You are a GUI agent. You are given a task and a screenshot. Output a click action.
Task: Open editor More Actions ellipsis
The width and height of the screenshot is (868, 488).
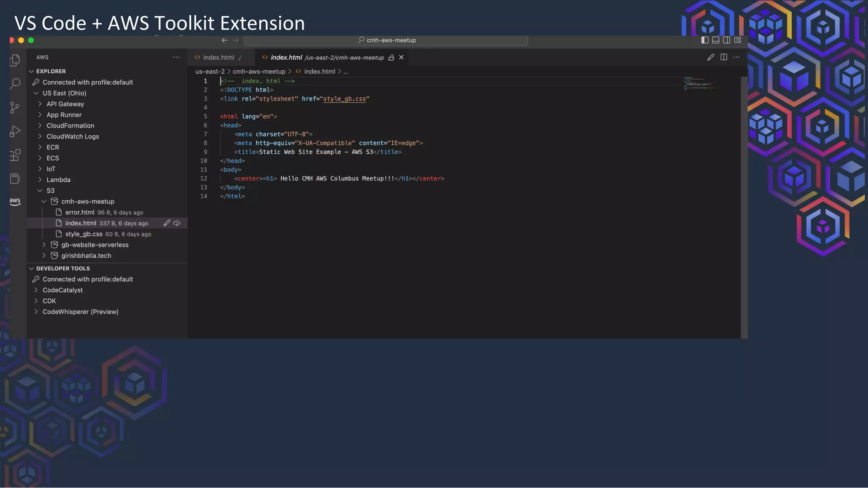pos(737,57)
